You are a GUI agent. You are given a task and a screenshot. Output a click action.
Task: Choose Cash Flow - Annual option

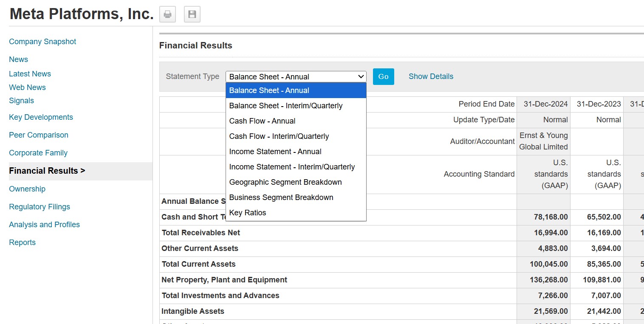[x=262, y=121]
